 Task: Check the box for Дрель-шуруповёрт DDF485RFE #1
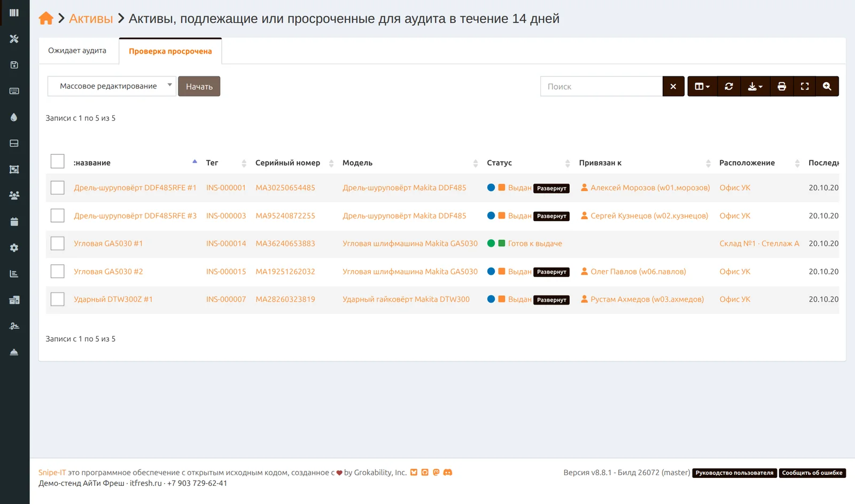point(57,187)
